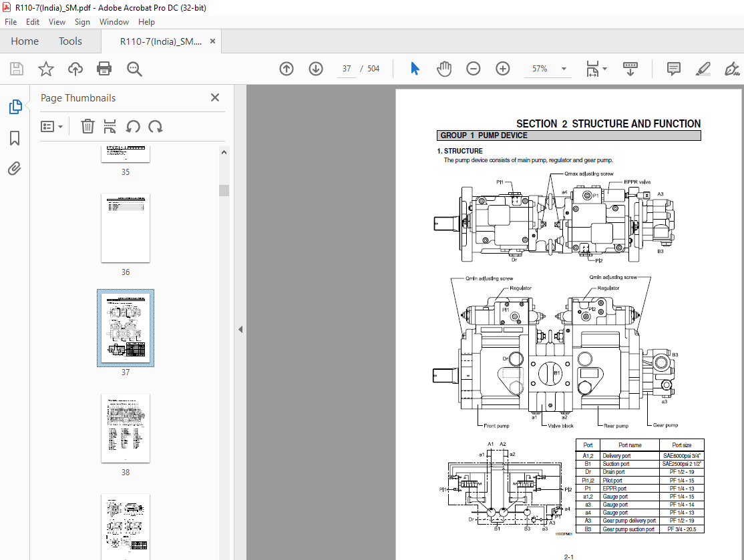The width and height of the screenshot is (744, 560).
Task: Click the total page count 504
Action: point(373,69)
